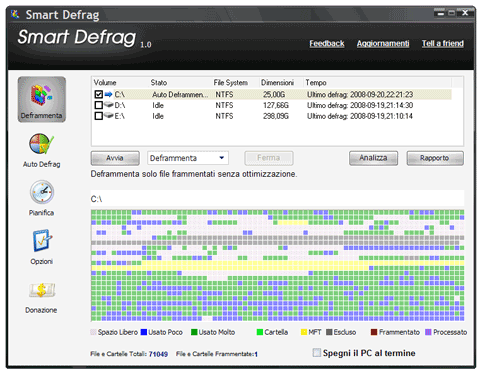Image resolution: width=480 pixels, height=375 pixels.
Task: Sort by the Stato column header
Action: point(159,83)
